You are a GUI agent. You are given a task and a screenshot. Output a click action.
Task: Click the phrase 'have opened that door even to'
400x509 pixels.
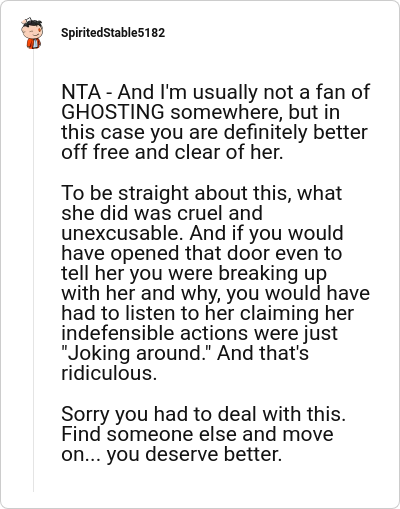point(202,253)
